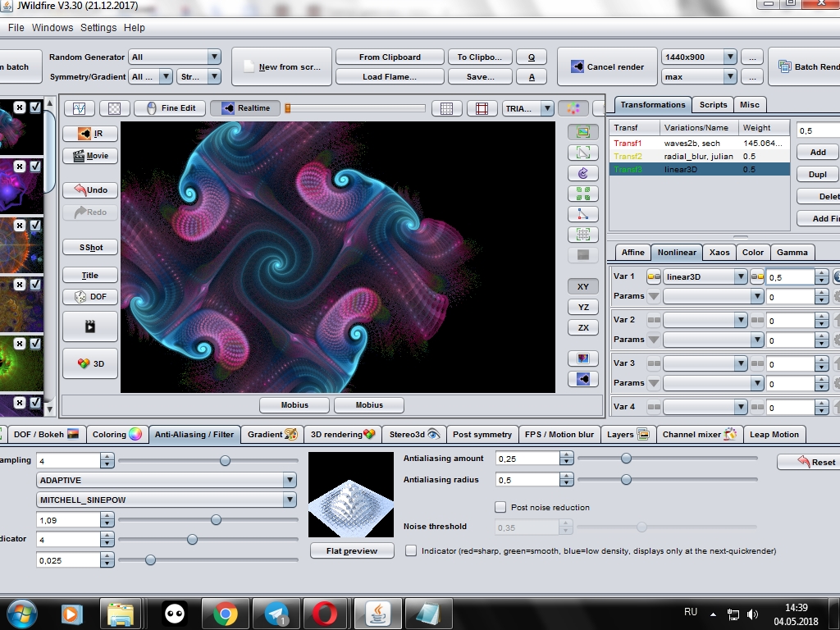840x630 pixels.
Task: Enable Post noise reduction checkbox
Action: tap(500, 507)
